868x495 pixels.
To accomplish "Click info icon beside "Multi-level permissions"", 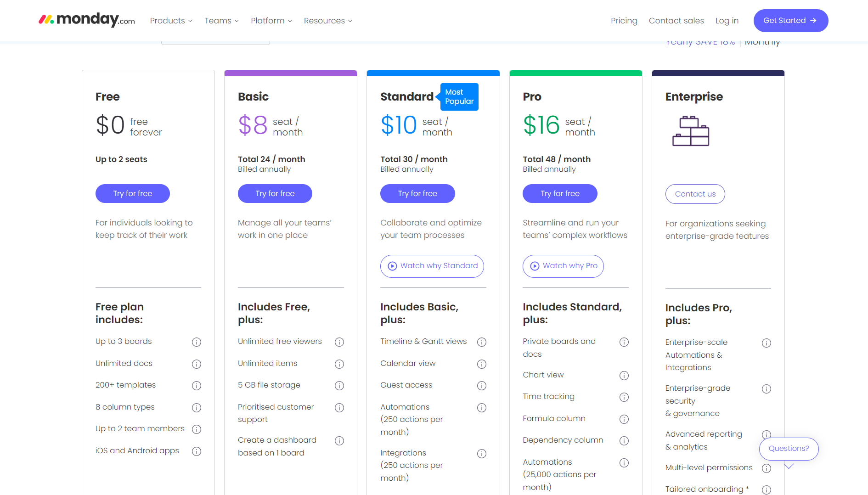I will (x=767, y=468).
